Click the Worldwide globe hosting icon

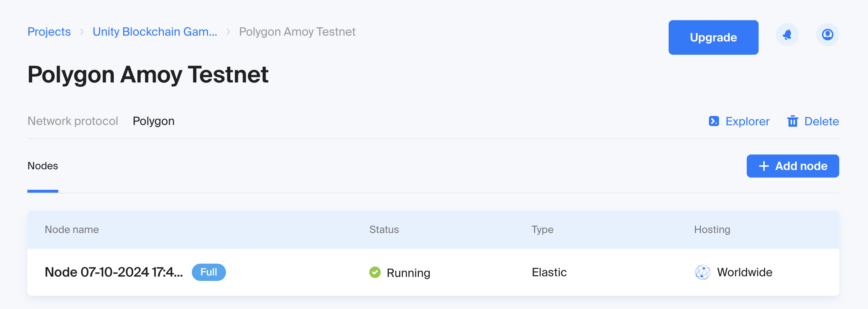(x=702, y=272)
